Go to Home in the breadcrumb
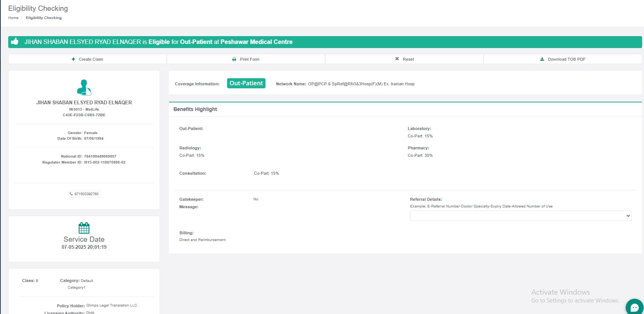Image resolution: width=644 pixels, height=314 pixels. pos(13,18)
